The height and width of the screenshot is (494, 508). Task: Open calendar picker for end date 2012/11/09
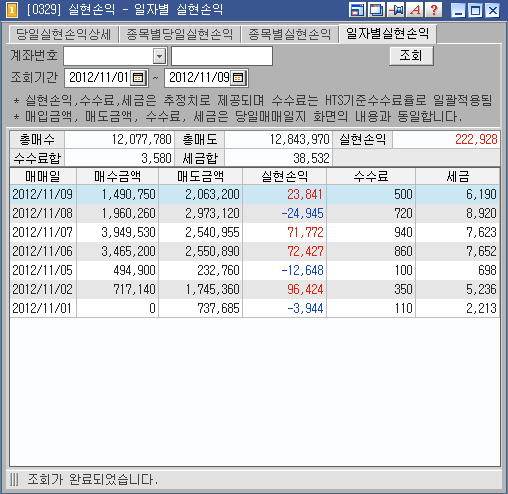[x=238, y=78]
